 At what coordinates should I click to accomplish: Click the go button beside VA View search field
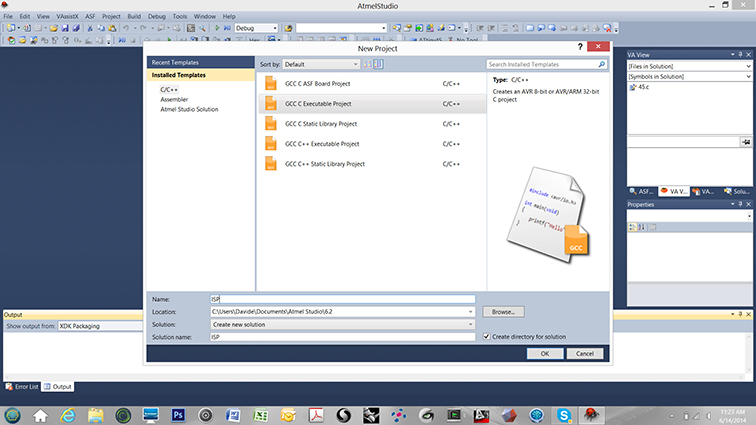coord(746,142)
